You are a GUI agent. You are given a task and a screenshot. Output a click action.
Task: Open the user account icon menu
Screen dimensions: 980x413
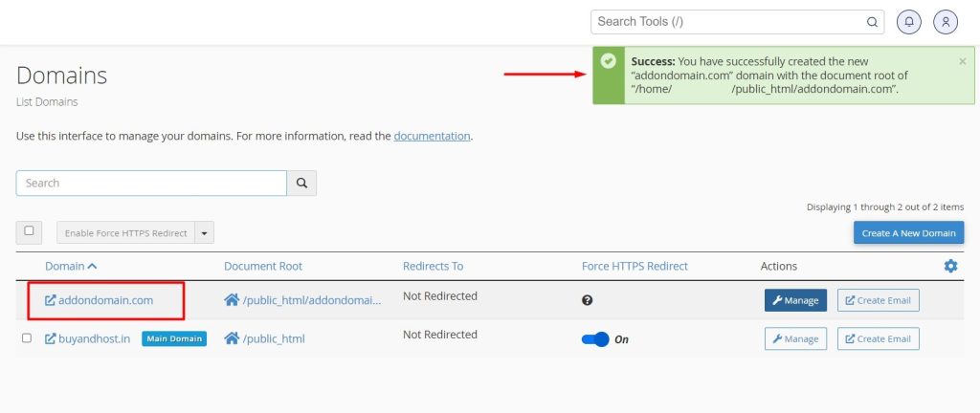[x=946, y=21]
